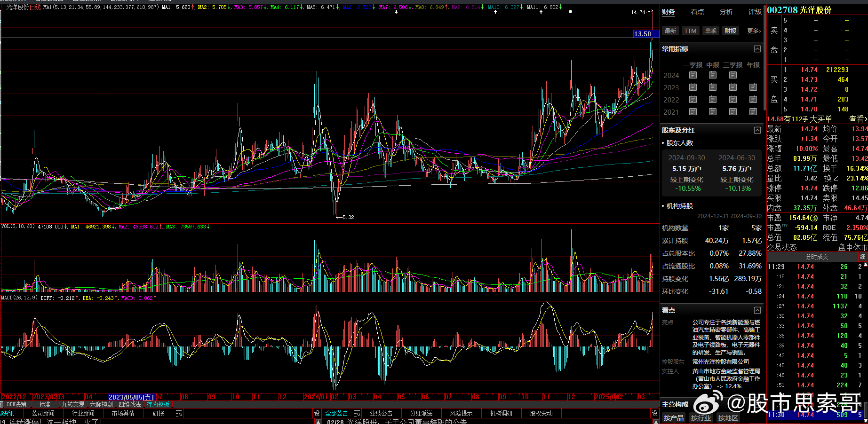868x424 pixels.
Task: Collapse the 看点 section
Action: (x=757, y=310)
